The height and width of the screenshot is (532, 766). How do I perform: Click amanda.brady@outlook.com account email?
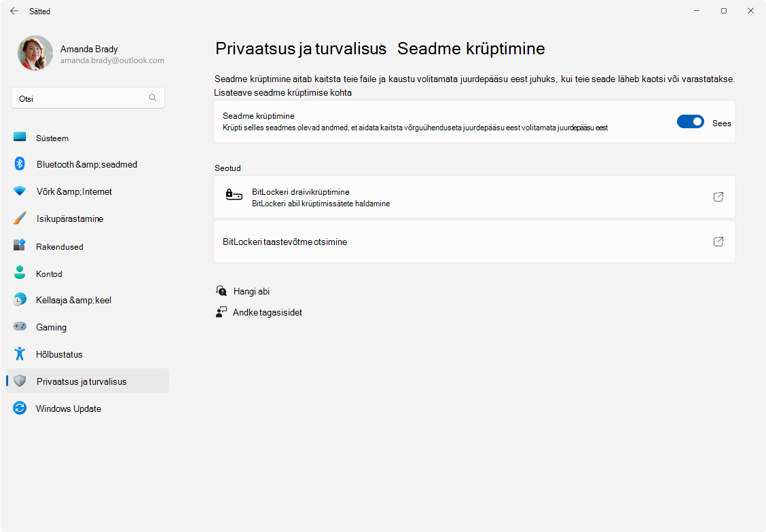coord(112,60)
